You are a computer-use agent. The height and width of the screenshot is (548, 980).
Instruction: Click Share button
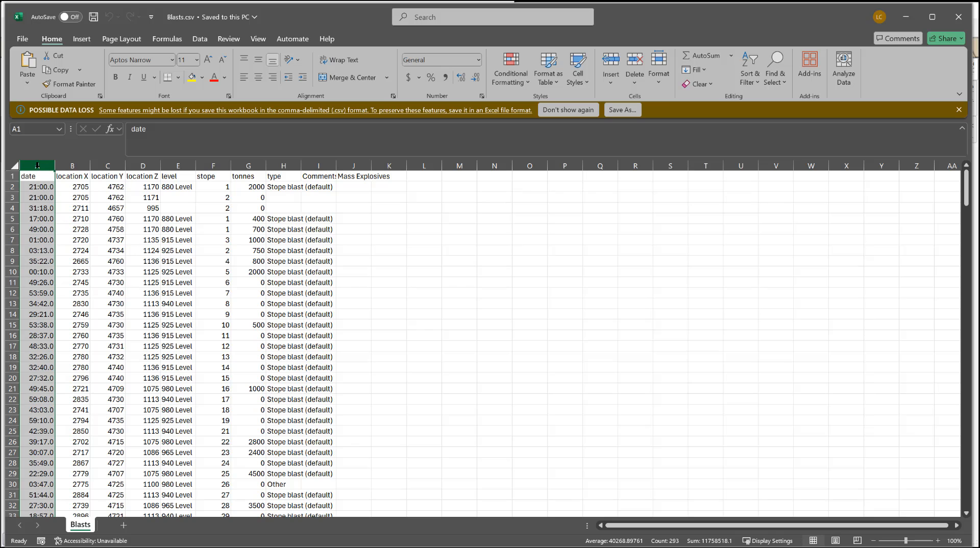[946, 38]
